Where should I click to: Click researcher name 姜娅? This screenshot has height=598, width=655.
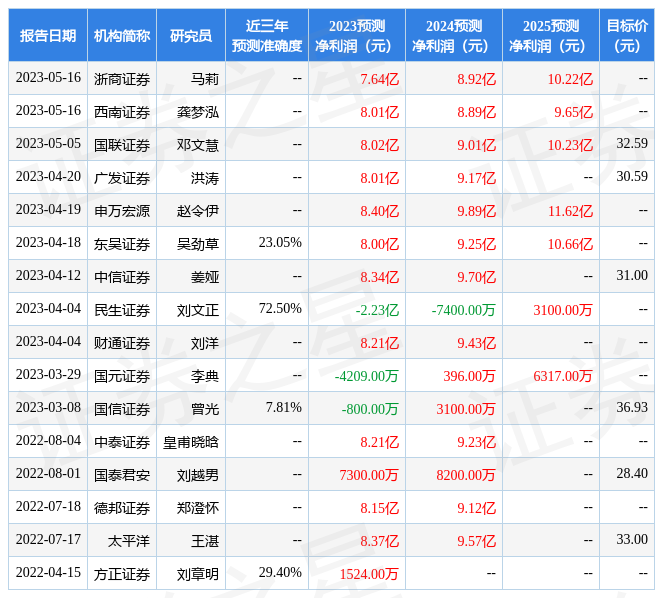tap(205, 277)
